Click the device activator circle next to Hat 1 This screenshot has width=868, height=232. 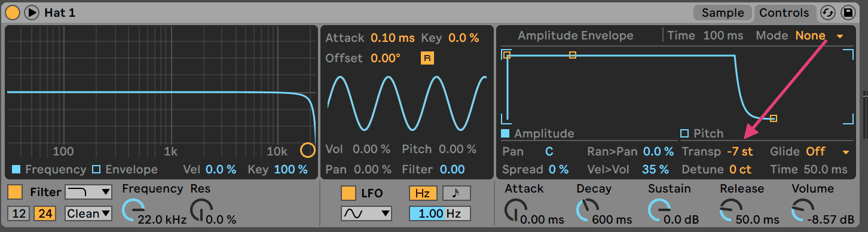click(x=13, y=12)
